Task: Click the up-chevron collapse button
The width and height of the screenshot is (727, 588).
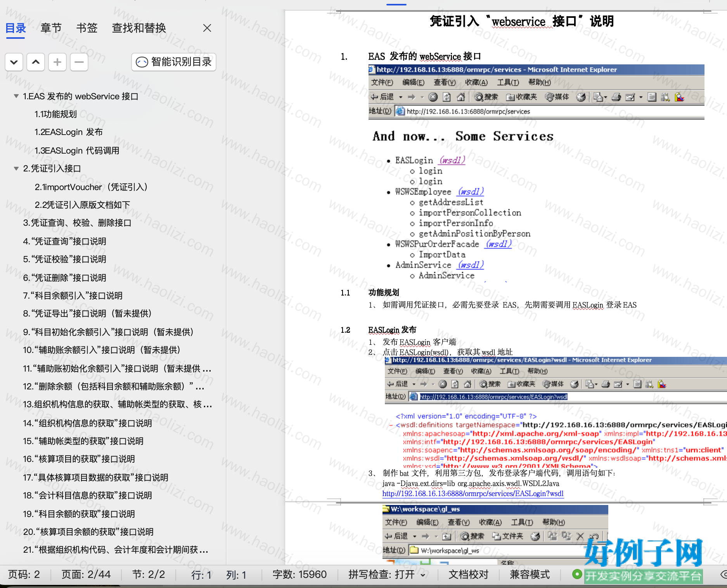Action: [36, 62]
